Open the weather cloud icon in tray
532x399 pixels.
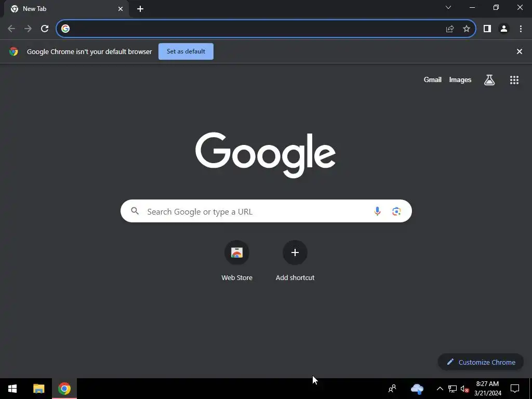click(417, 389)
